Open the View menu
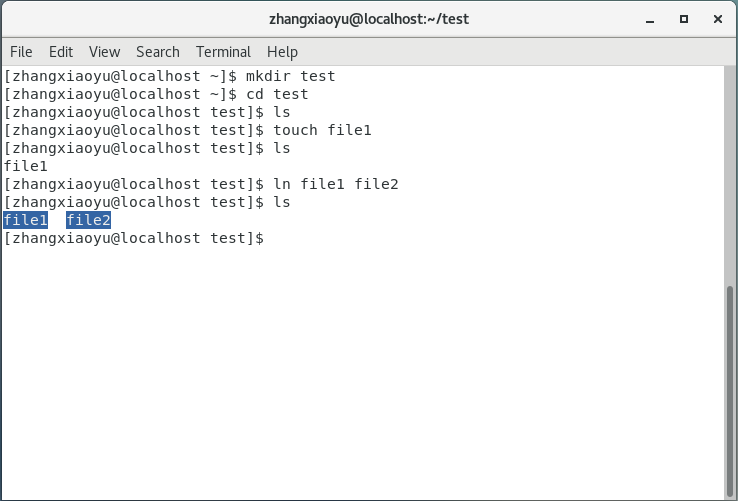The width and height of the screenshot is (738, 501). (x=104, y=52)
